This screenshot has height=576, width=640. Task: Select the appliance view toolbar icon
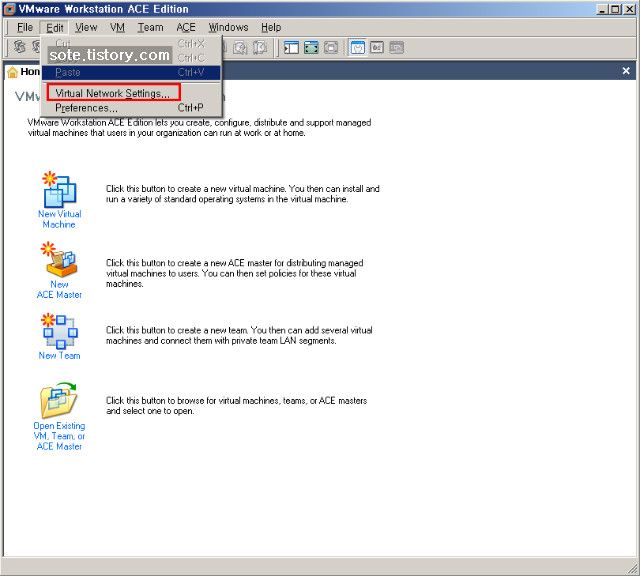point(377,48)
